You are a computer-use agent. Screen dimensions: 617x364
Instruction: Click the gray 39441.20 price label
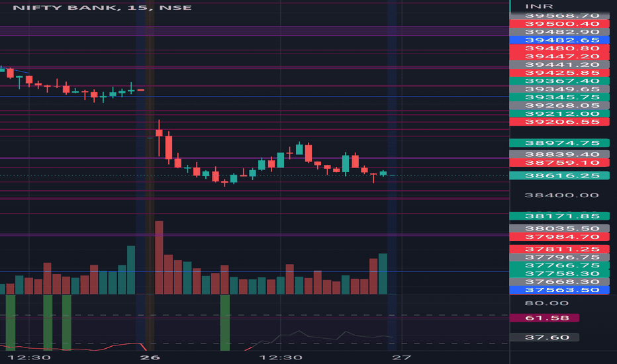pyautogui.click(x=559, y=65)
